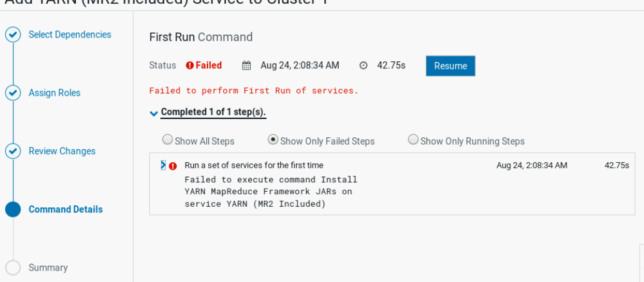The width and height of the screenshot is (644, 282).
Task: Click the red Failed status error icon
Action: [190, 66]
